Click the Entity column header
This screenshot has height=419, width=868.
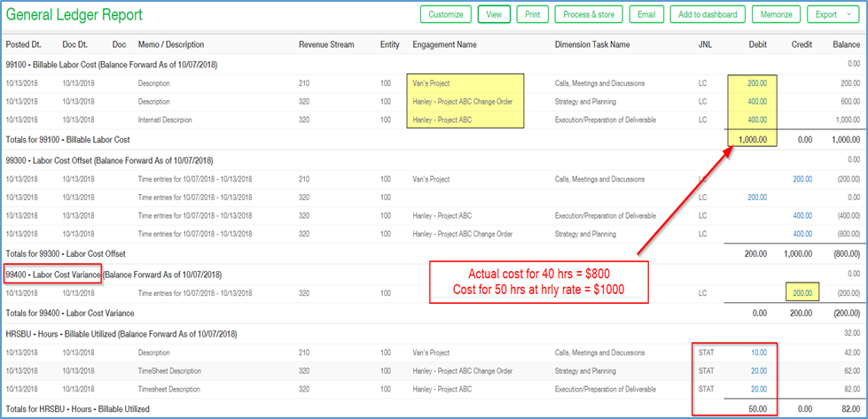pyautogui.click(x=390, y=45)
